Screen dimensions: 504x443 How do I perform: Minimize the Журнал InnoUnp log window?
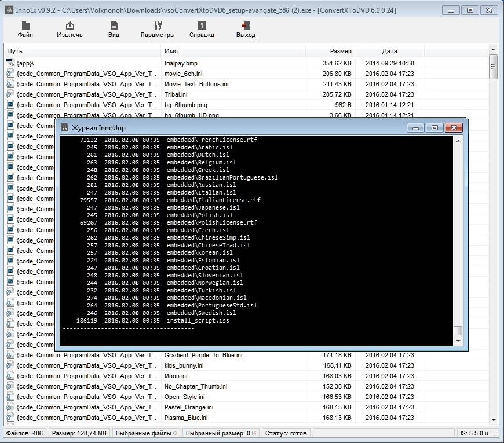pyautogui.click(x=415, y=128)
